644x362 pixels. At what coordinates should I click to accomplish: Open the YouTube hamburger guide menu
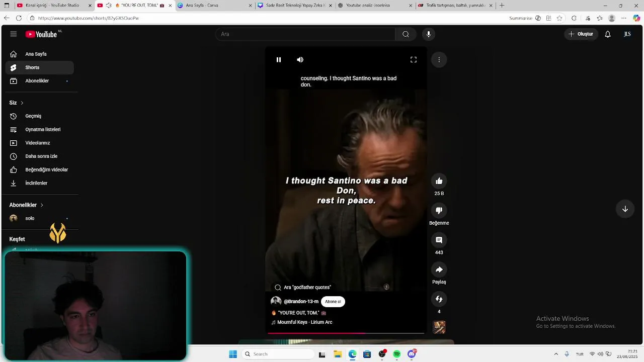click(x=14, y=34)
